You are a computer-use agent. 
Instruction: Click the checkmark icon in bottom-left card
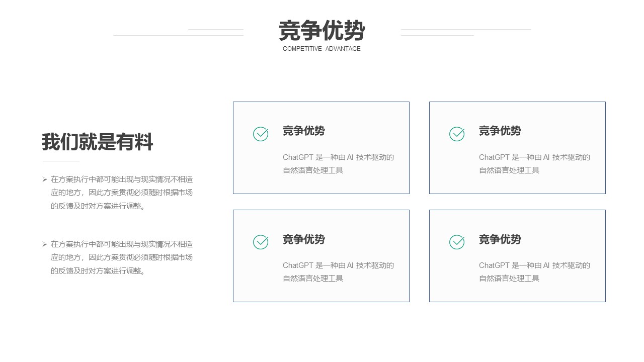pos(261,242)
